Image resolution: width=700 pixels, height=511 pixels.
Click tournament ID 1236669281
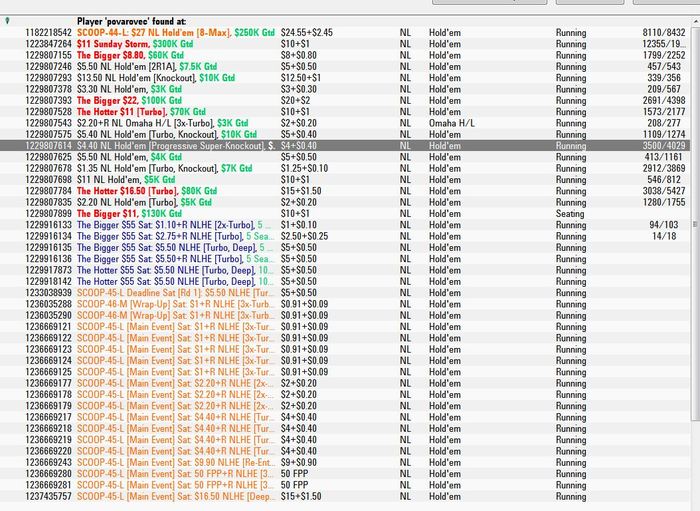[48, 485]
